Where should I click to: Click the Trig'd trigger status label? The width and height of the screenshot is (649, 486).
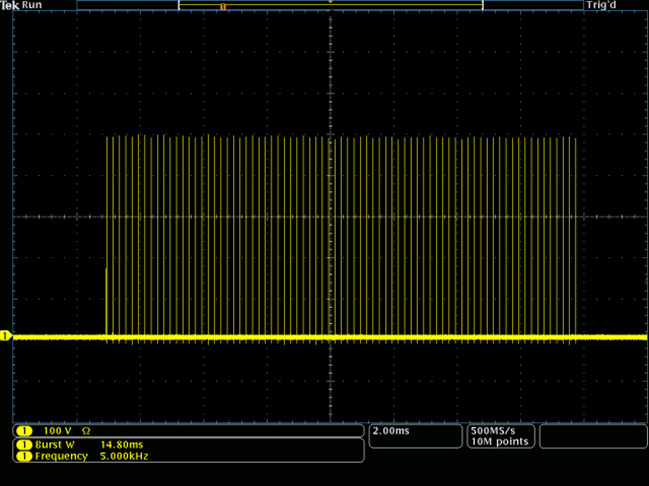point(603,5)
